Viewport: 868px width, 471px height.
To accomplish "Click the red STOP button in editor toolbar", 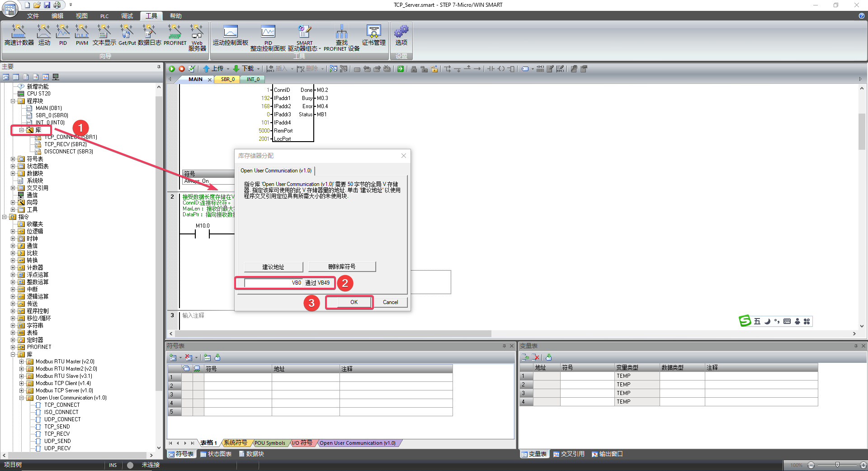I will 182,69.
